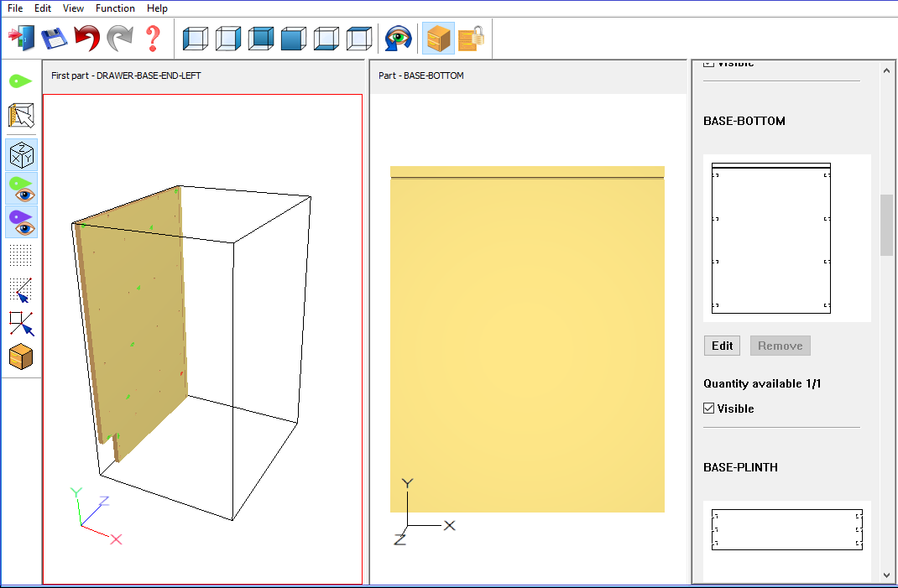Click scrollbar down arrow in parts panel
Screen dimensions: 898x588
click(x=886, y=575)
